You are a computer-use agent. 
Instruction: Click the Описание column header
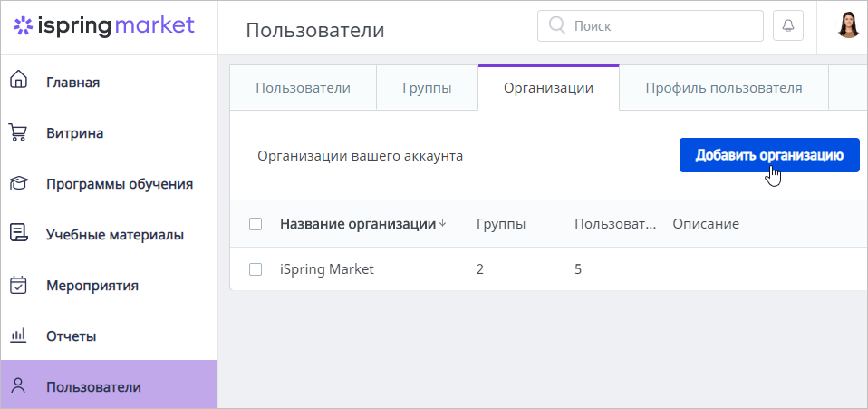pyautogui.click(x=706, y=224)
